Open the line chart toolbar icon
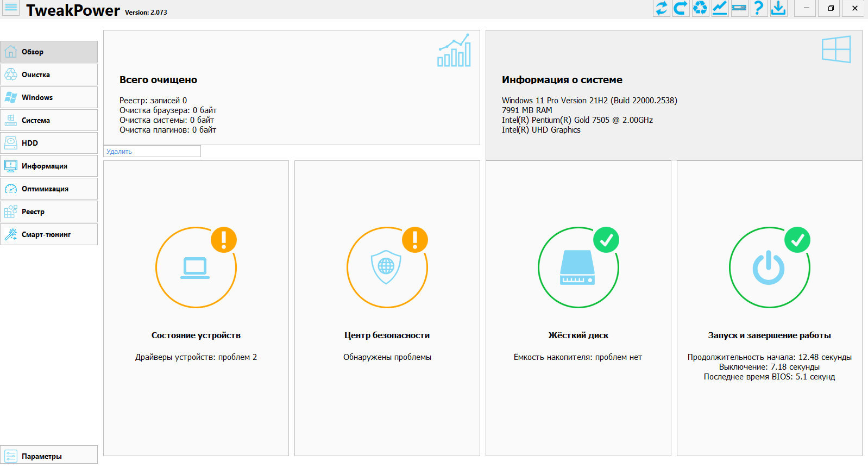 [x=720, y=8]
